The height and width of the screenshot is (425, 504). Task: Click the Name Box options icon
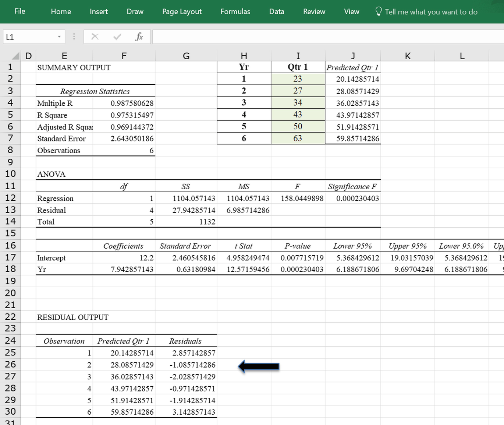[74, 36]
